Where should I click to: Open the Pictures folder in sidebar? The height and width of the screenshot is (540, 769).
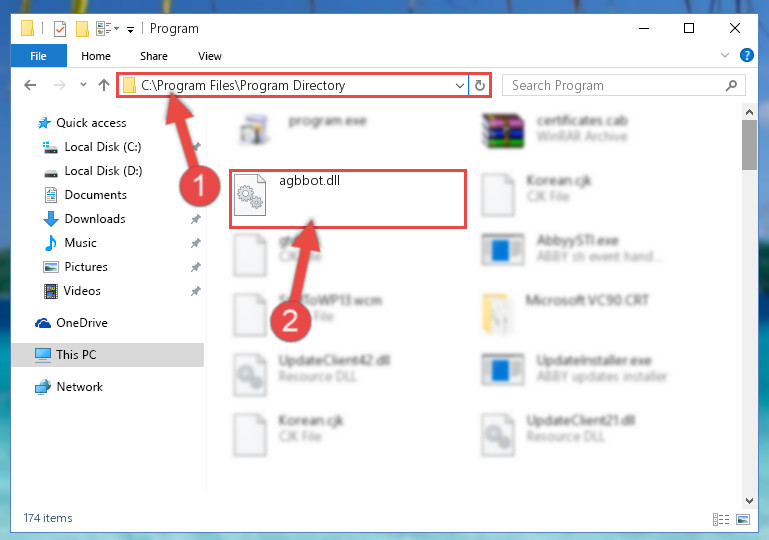(x=86, y=267)
